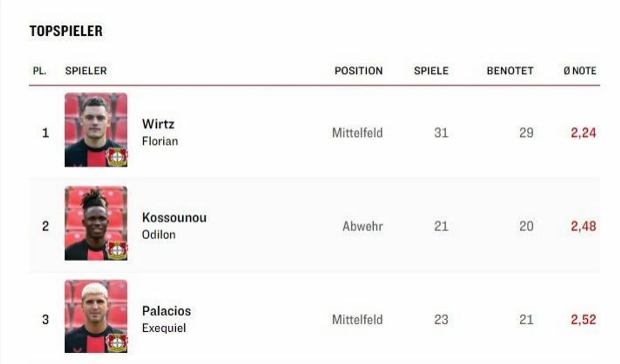
Task: Click the SPIELER column header
Action: pyautogui.click(x=86, y=71)
